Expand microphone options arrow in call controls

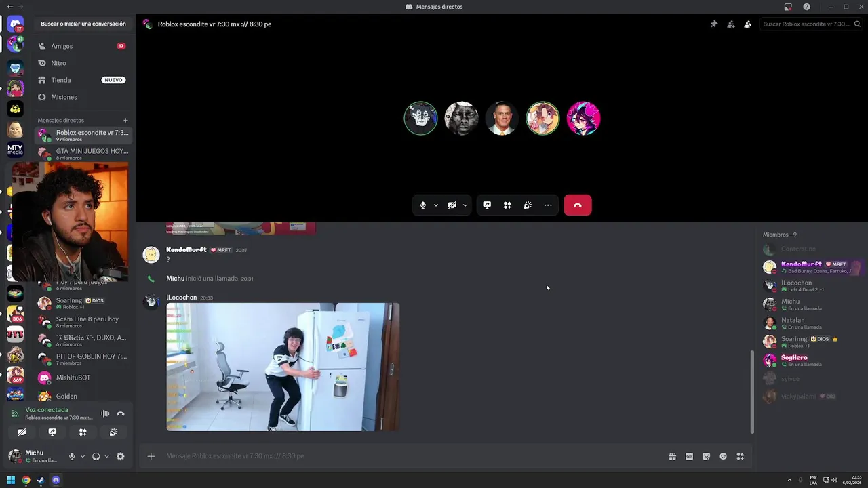(435, 205)
